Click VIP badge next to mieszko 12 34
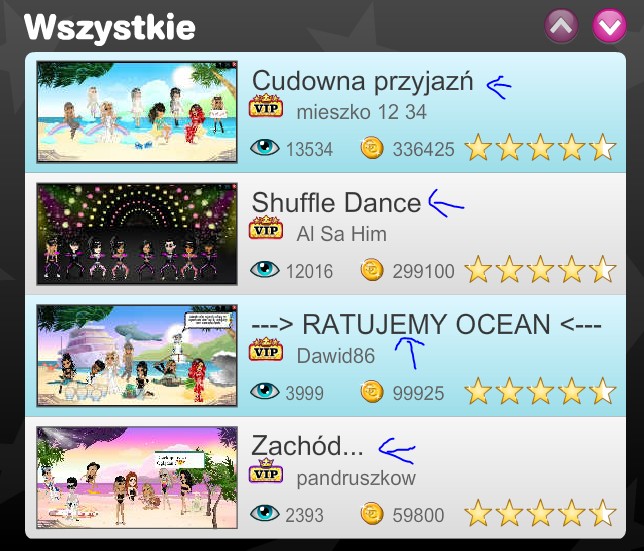This screenshot has width=644, height=551. tap(266, 106)
